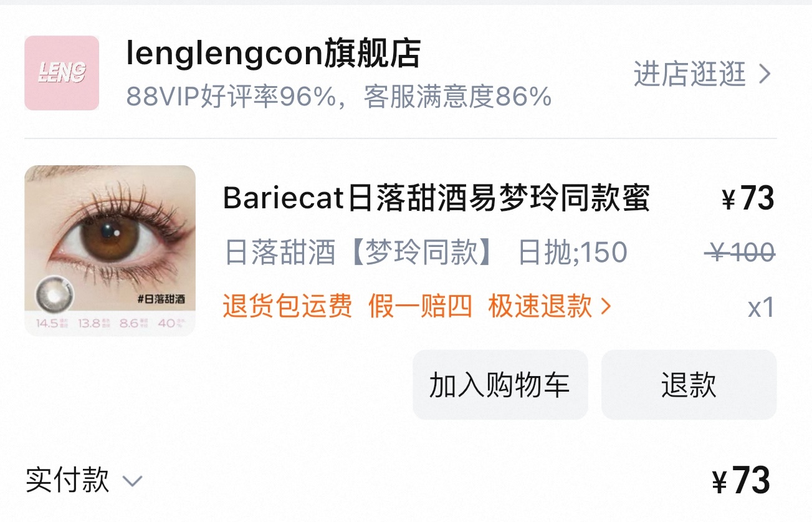Open the Bariecat日落甜酒 product title

tap(437, 199)
